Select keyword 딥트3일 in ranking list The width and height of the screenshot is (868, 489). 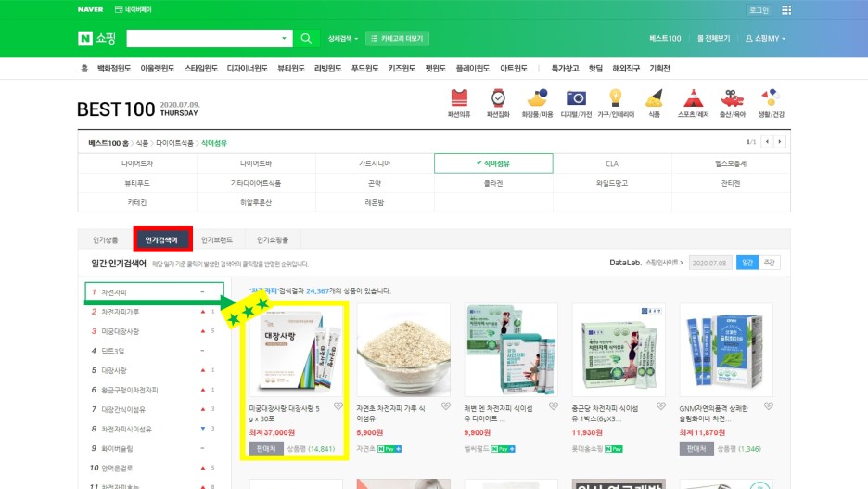tap(113, 351)
